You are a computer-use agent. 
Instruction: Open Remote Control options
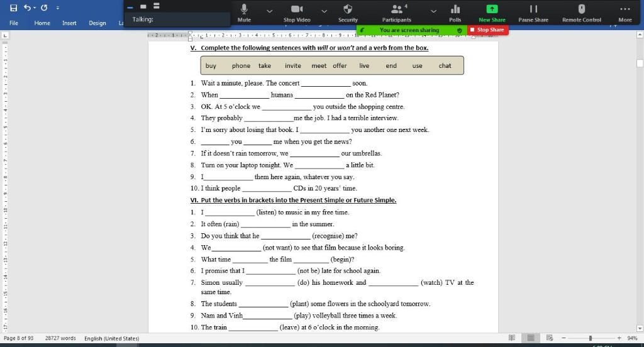point(582,13)
